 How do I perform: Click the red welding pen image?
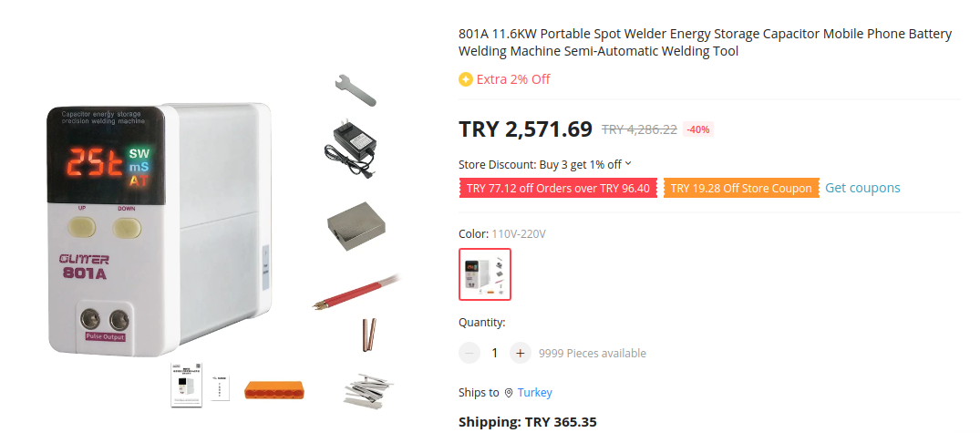(x=357, y=291)
